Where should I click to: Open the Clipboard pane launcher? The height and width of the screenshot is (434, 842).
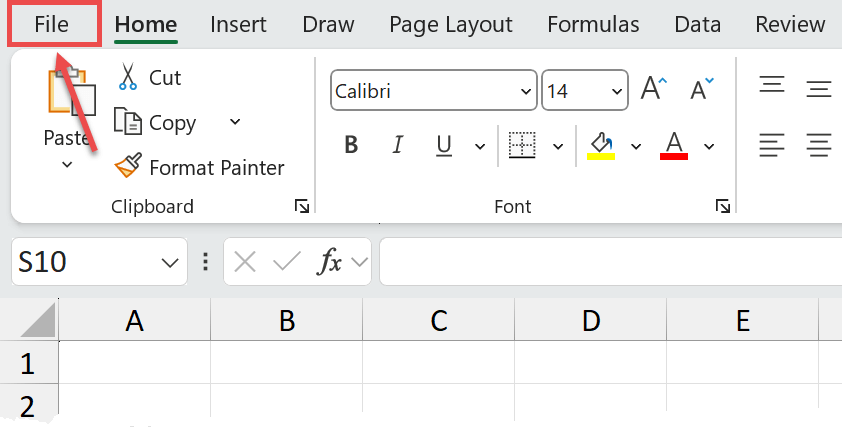(301, 207)
